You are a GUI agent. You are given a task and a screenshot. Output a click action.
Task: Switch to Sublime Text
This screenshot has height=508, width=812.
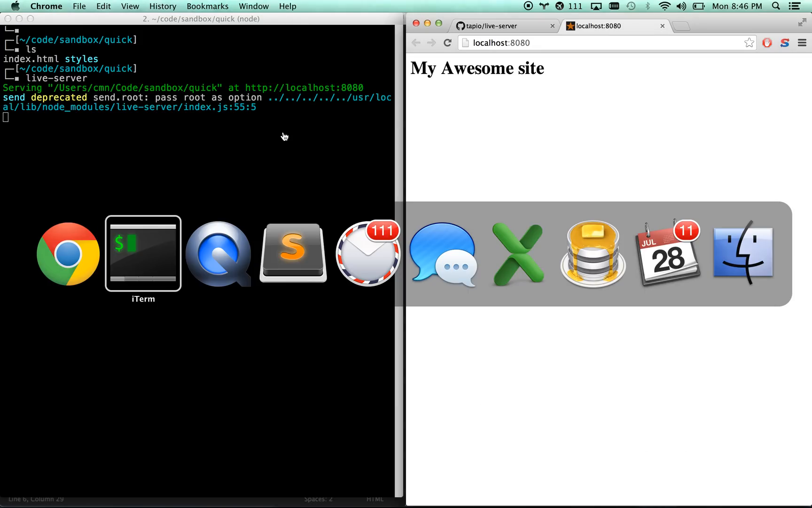tap(293, 254)
